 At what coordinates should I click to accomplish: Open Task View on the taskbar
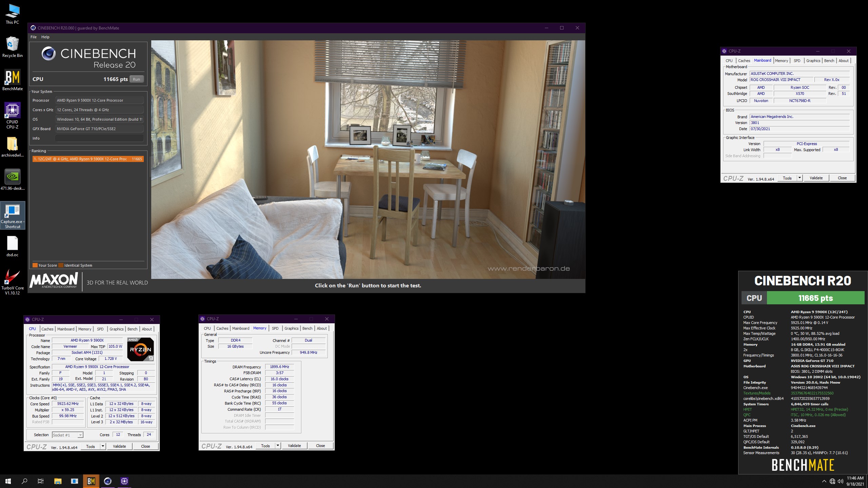coord(41,481)
